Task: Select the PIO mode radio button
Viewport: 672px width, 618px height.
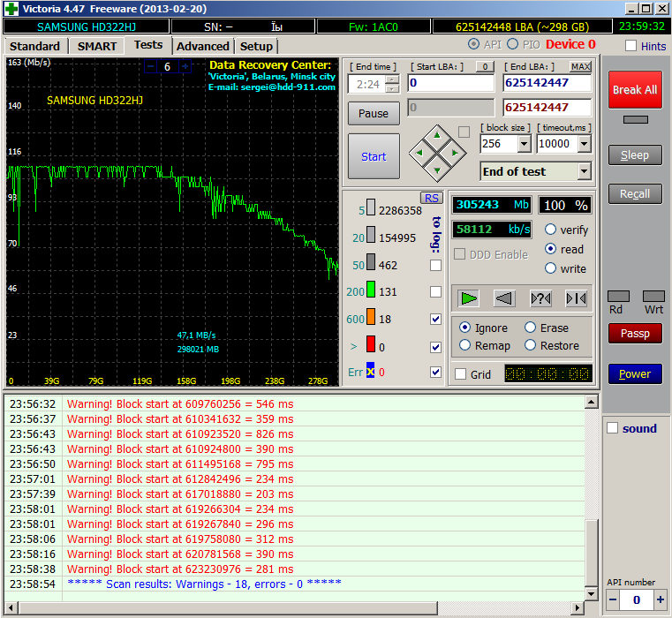Action: coord(512,44)
